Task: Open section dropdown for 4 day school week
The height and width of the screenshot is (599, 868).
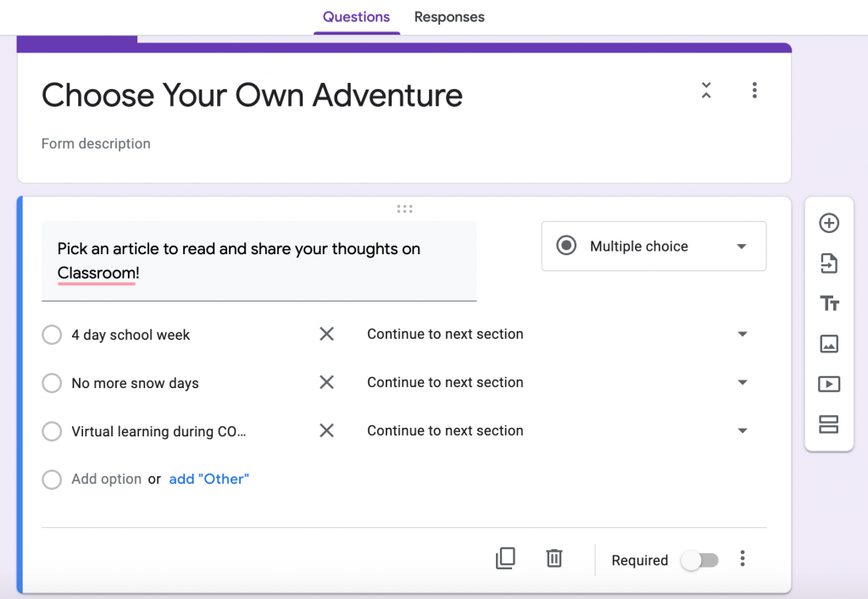Action: point(743,334)
